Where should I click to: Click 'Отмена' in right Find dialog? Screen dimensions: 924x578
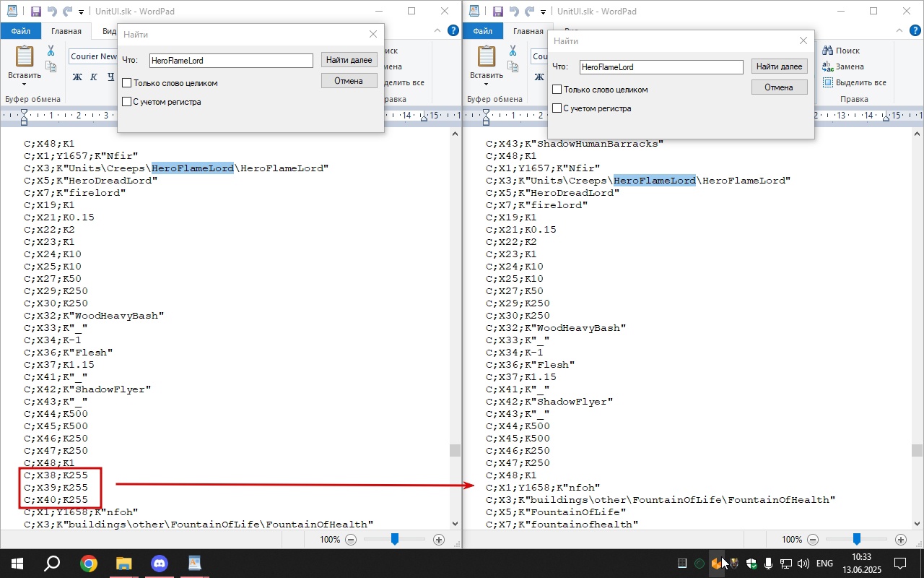pyautogui.click(x=780, y=87)
